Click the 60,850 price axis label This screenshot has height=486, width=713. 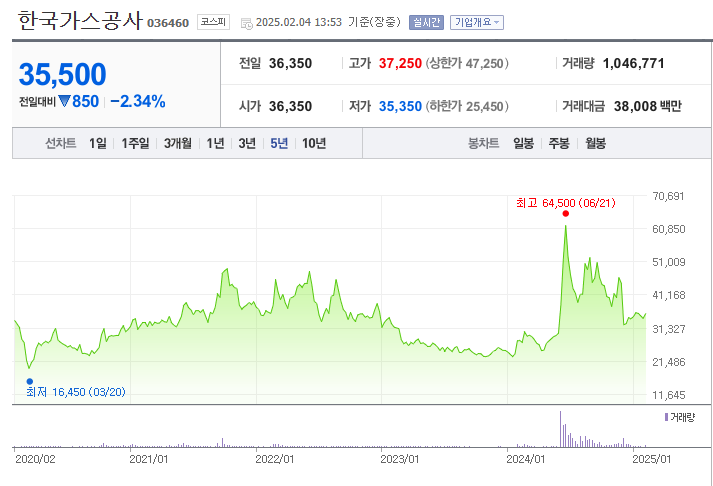pyautogui.click(x=668, y=229)
